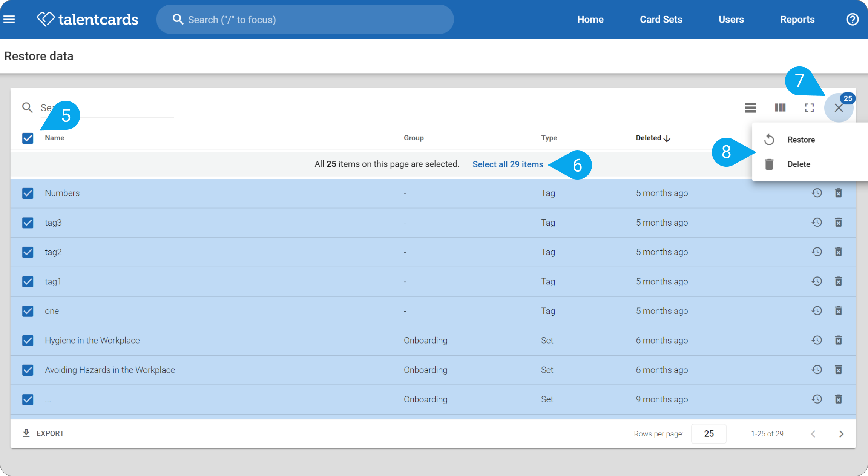868x476 pixels.
Task: Sort by the Deleted column arrow
Action: click(x=667, y=138)
